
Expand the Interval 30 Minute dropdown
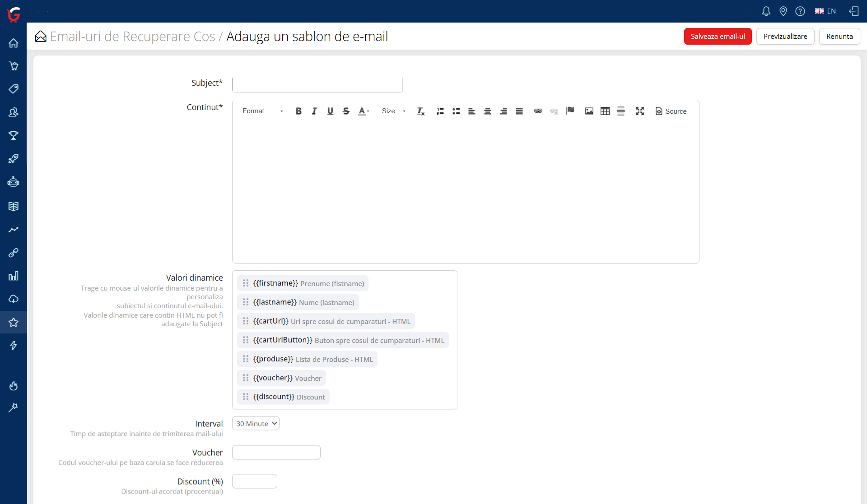(x=256, y=424)
